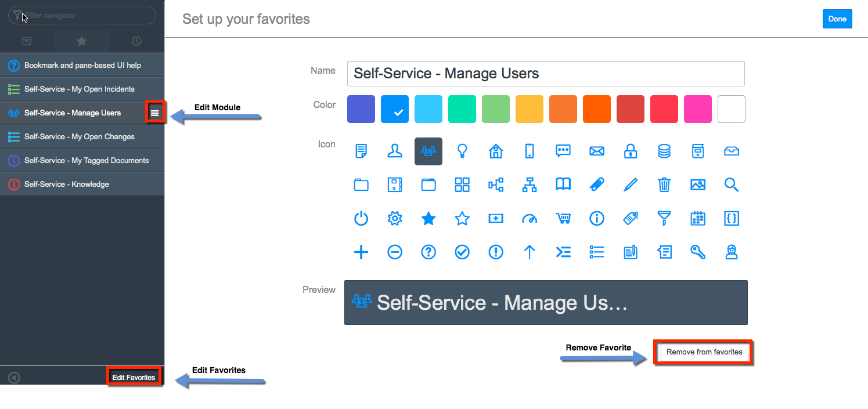
Task: Click the Edit Favorites button
Action: [x=134, y=377]
